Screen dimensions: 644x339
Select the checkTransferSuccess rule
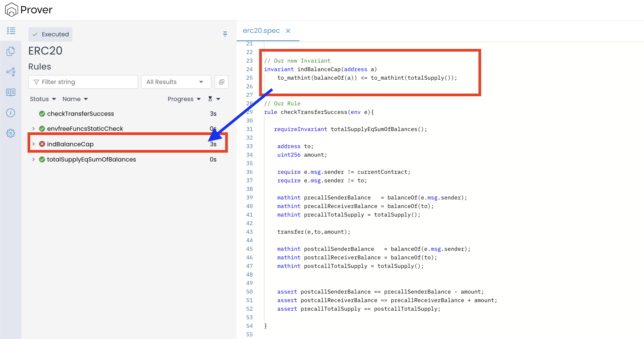[80, 114]
